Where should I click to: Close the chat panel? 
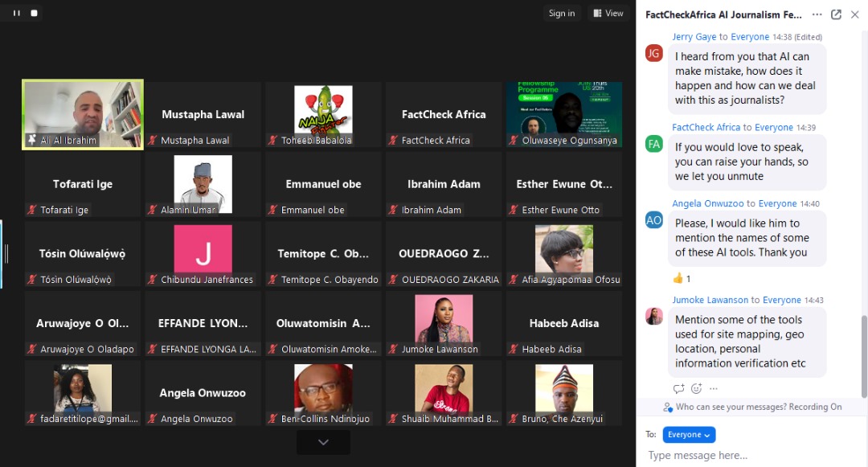(854, 15)
